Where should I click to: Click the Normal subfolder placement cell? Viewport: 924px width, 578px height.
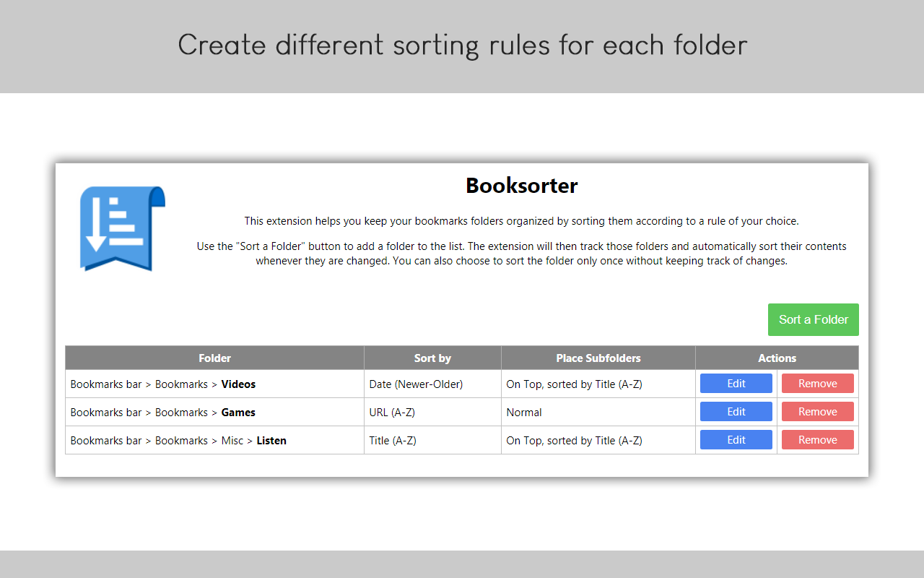click(523, 412)
